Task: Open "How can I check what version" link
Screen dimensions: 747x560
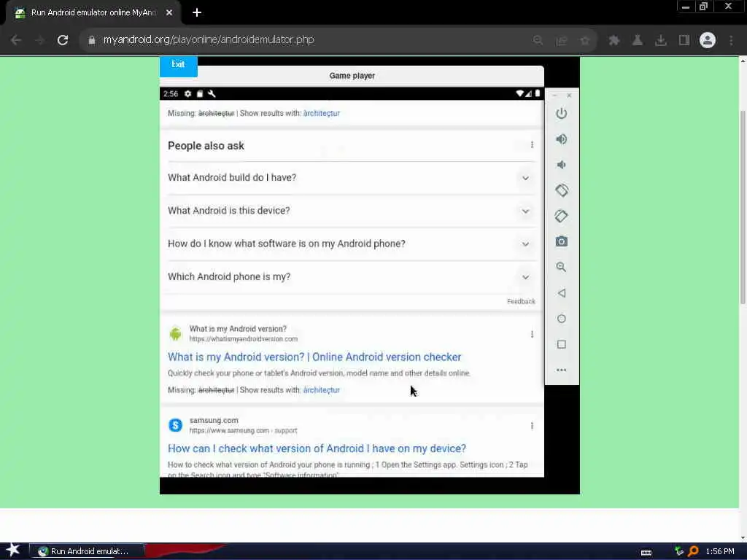Action: [x=317, y=448]
